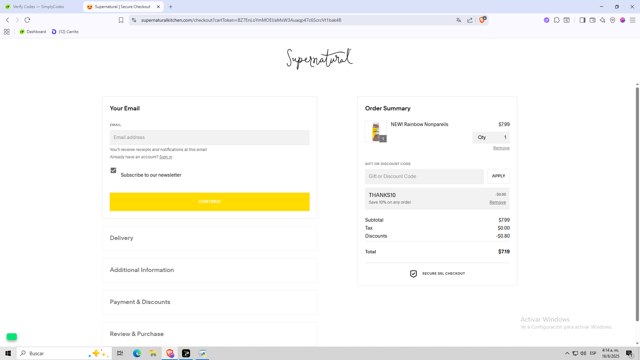This screenshot has width=640, height=360.
Task: Expand the Payment & Discounts section
Action: 209,302
